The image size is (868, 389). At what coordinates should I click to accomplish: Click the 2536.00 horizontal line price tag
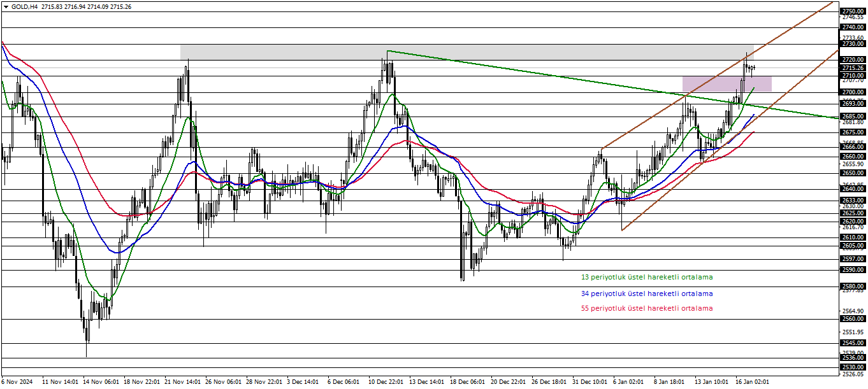853,358
